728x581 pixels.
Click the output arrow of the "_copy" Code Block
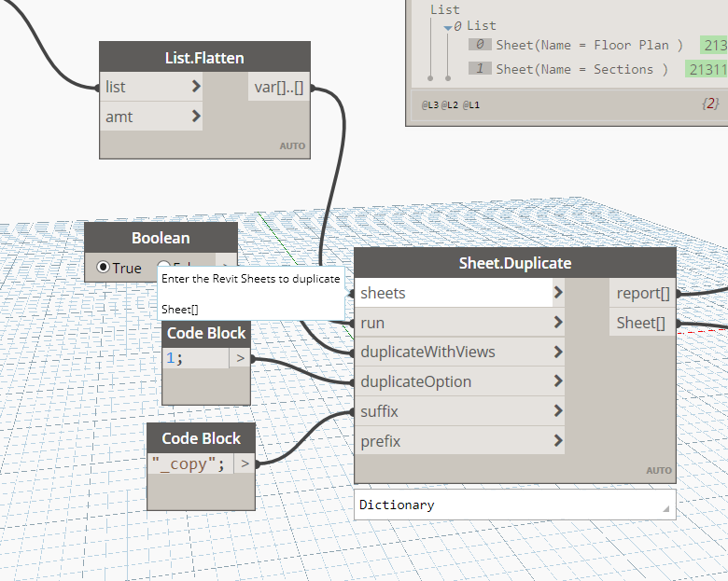(244, 463)
